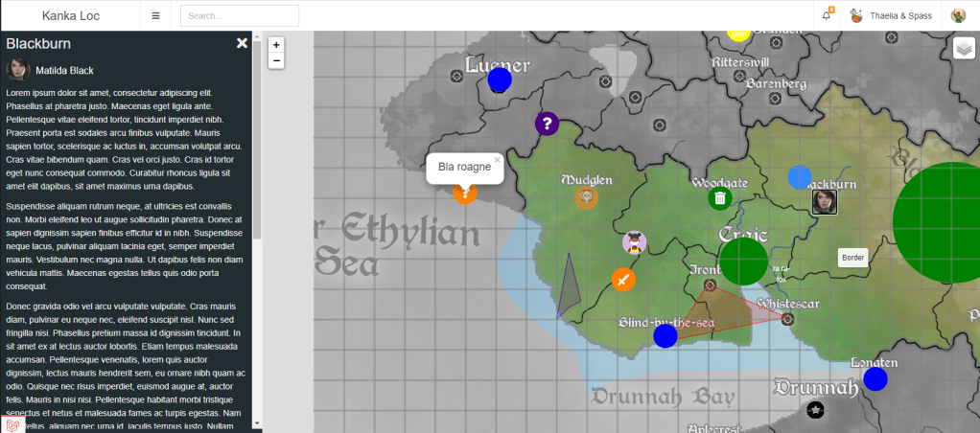Image resolution: width=980 pixels, height=433 pixels.
Task: Toggle the sidebar hamburger menu
Action: click(156, 15)
